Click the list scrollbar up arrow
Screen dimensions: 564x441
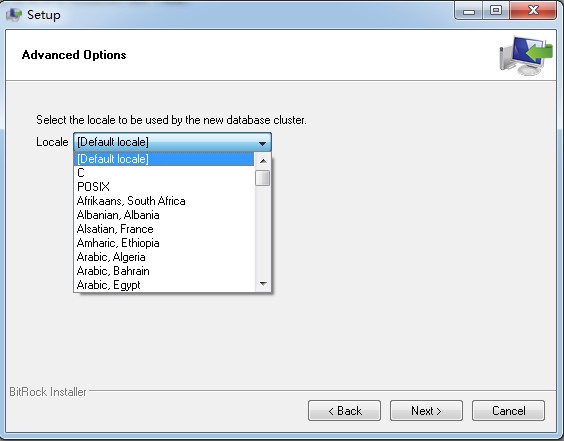click(263, 161)
